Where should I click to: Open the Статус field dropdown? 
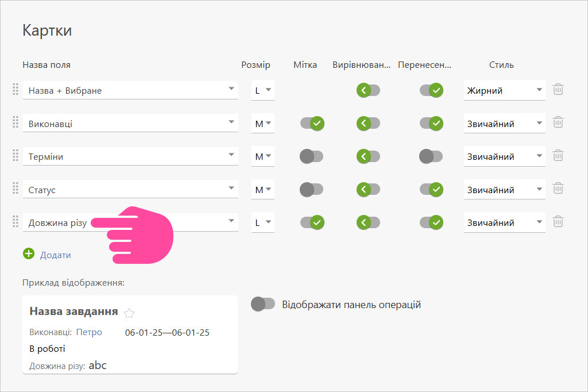[130, 189]
